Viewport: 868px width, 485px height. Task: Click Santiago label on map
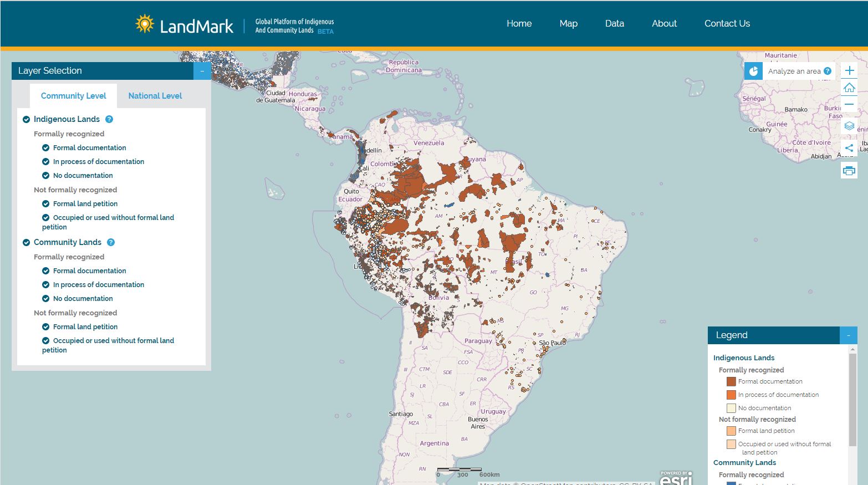[x=401, y=414]
